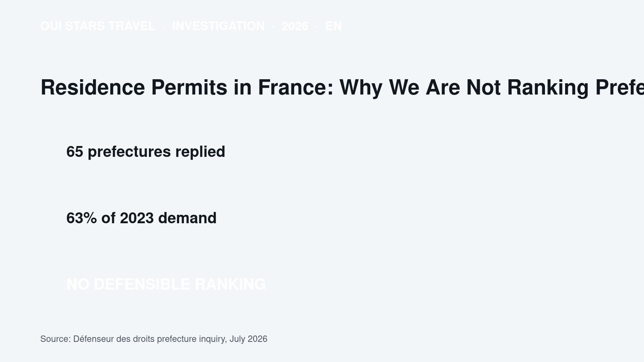Screen dimensions: 644x362
Task: Click Défenseur des droits in the source line
Action: pyautogui.click(x=114, y=339)
